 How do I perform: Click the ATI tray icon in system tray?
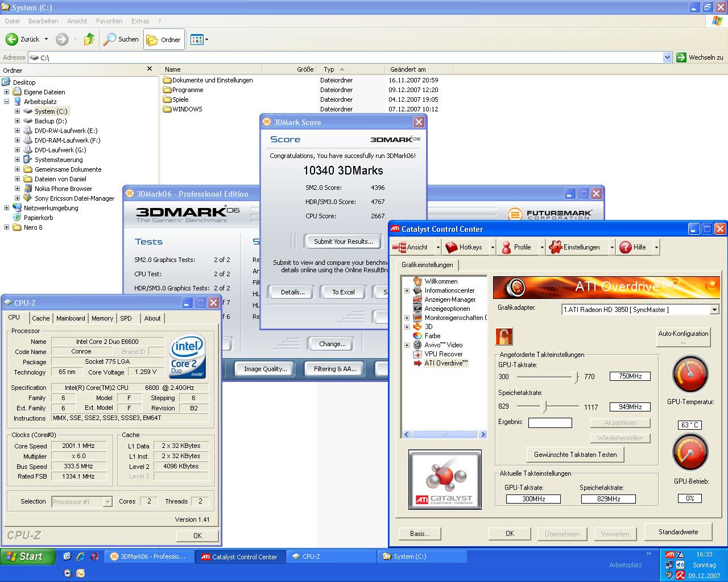(x=670, y=555)
